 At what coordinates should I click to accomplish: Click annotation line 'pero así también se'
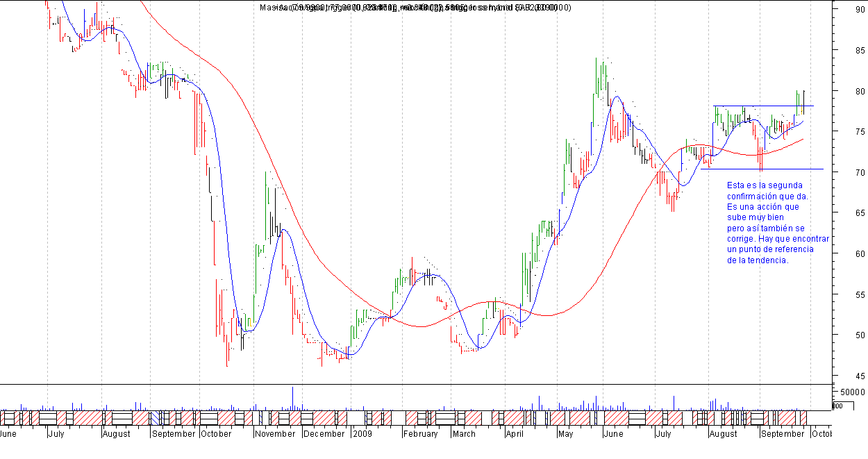[x=766, y=228]
